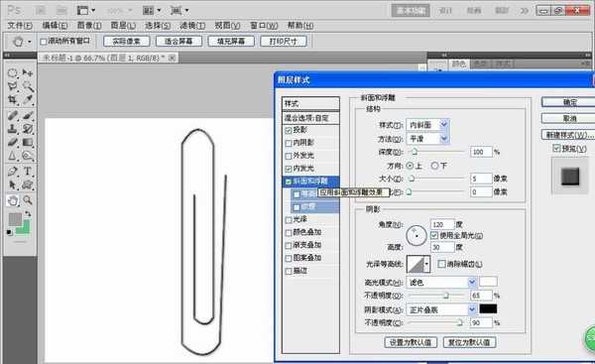
Task: Select the Sharpen (triangle) tool
Action: [x=13, y=156]
